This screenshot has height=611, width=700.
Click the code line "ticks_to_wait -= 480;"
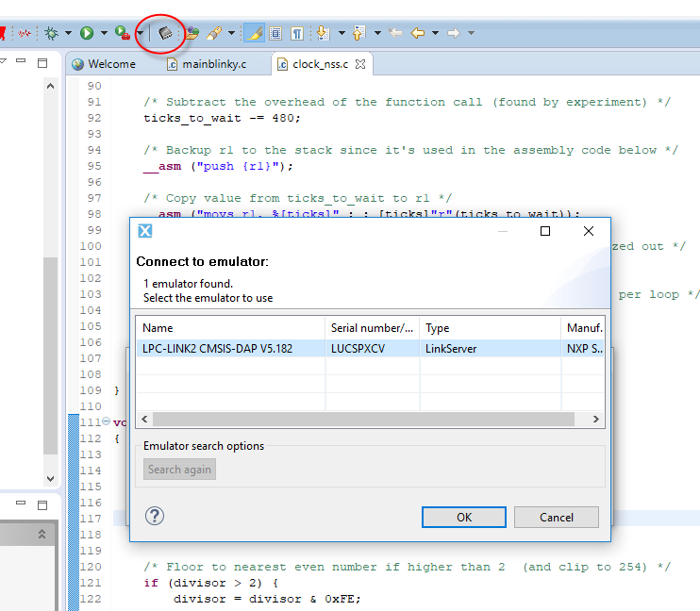point(222,118)
